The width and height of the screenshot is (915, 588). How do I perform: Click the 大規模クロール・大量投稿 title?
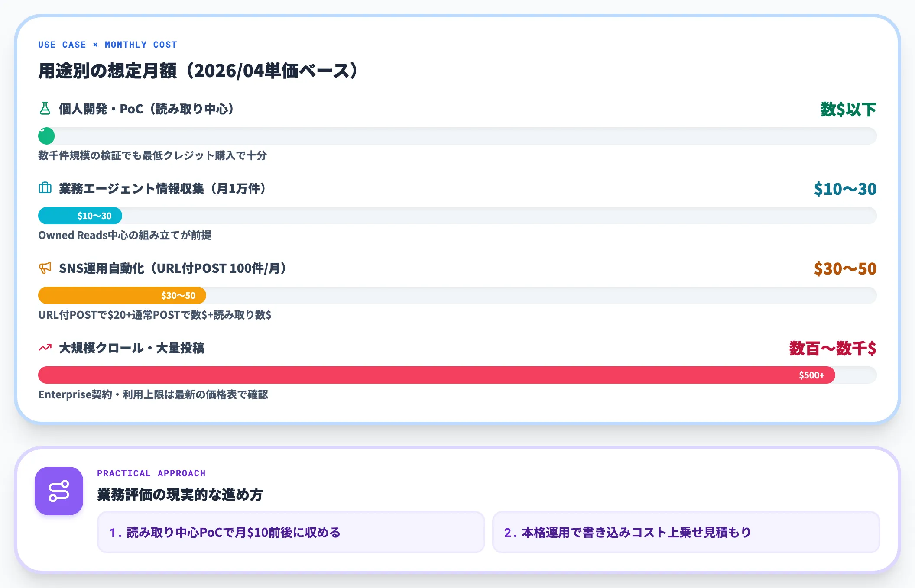131,348
